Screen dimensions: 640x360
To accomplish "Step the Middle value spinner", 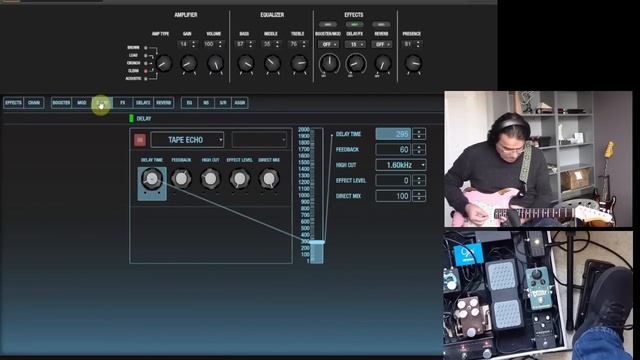I will coord(277,44).
